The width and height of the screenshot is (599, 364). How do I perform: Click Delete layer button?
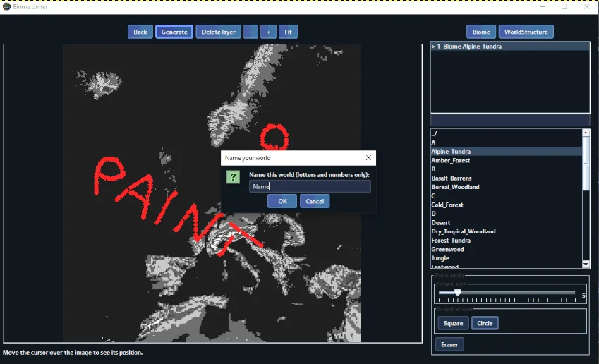click(x=219, y=32)
